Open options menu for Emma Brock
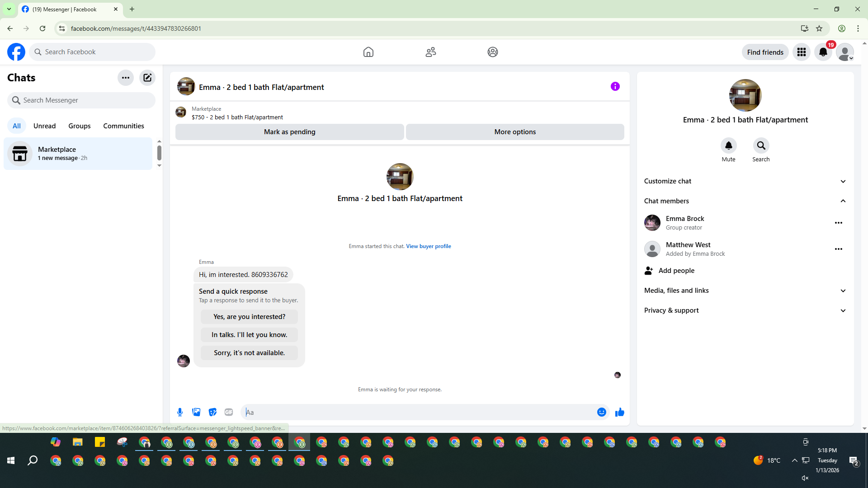Image resolution: width=868 pixels, height=488 pixels. (x=838, y=223)
